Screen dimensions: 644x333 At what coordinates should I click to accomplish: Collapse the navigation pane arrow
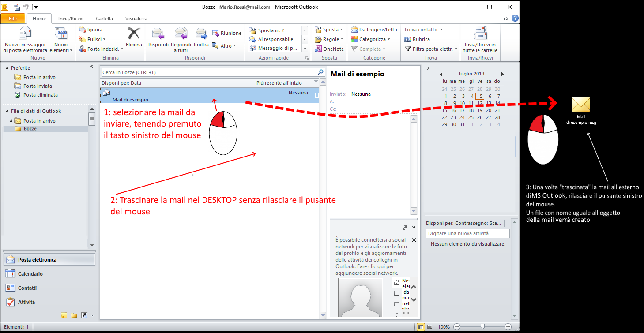pos(91,67)
